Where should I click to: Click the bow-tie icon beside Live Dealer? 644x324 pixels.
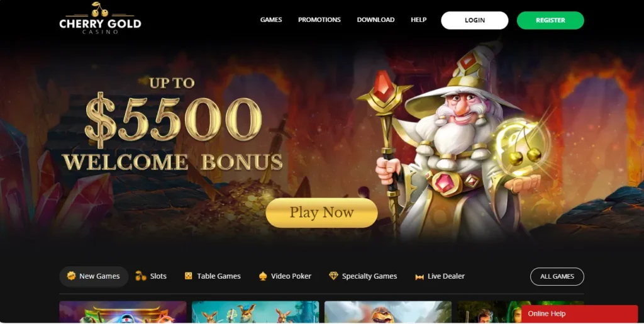419,277
